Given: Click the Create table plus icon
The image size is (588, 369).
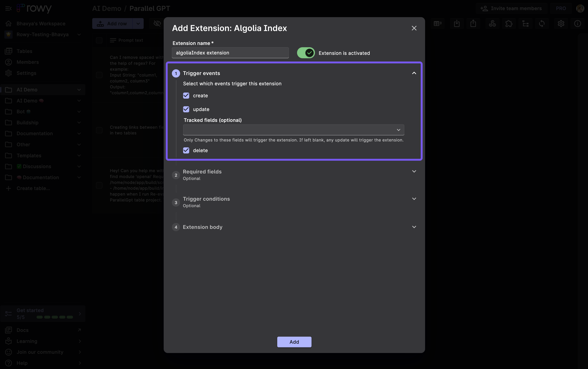Looking at the screenshot, I should [x=9, y=188].
